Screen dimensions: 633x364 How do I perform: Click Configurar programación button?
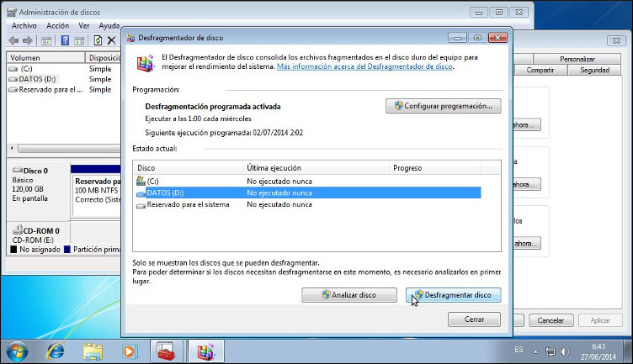click(x=444, y=106)
